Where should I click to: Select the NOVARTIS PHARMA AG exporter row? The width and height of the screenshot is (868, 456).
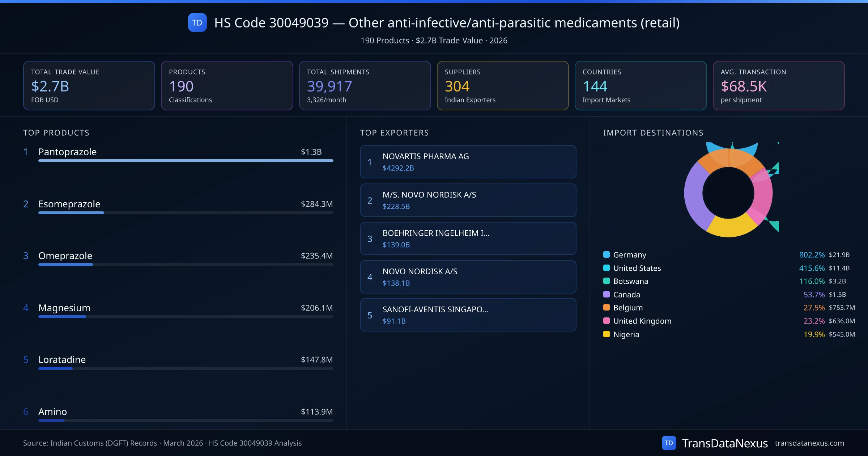click(468, 162)
